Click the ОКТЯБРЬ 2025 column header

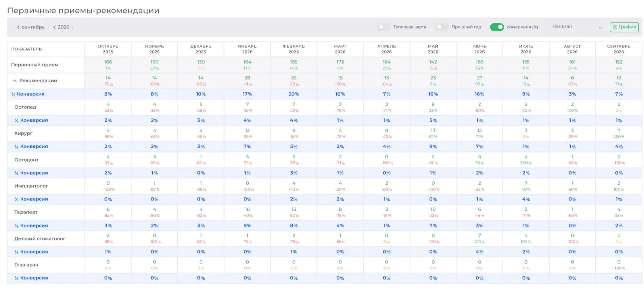pyautogui.click(x=108, y=49)
